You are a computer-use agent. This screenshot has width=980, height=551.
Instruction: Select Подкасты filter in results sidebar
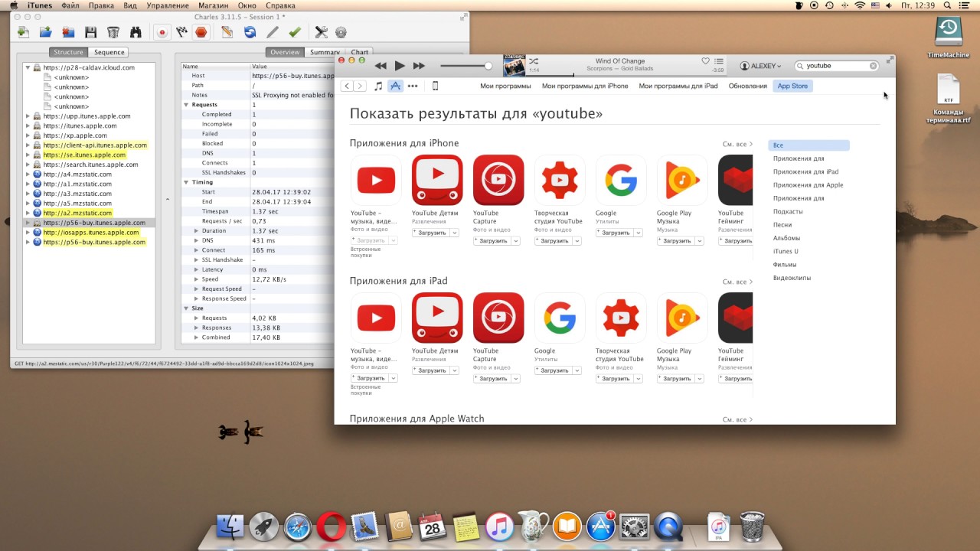[788, 211]
